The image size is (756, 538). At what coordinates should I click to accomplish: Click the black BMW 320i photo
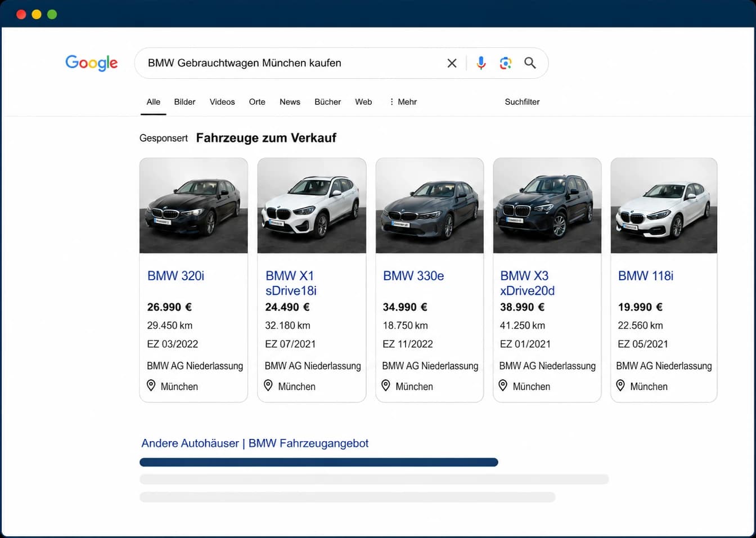click(x=193, y=206)
